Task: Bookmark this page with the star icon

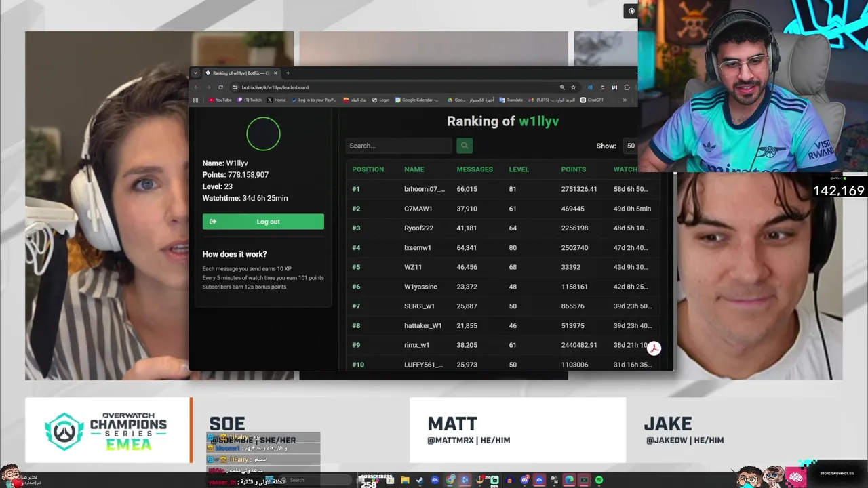Action: 573,87
